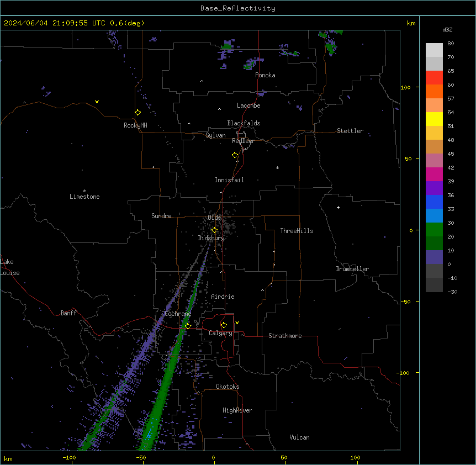Click the Drumheller label
The image size is (476, 465).
coord(352,269)
